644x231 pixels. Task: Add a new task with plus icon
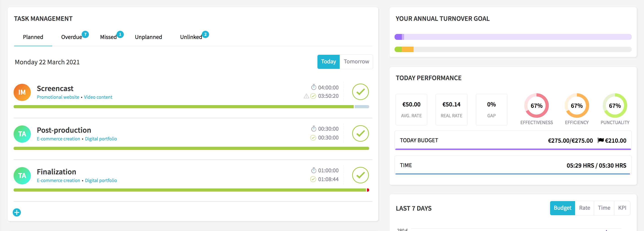[17, 212]
